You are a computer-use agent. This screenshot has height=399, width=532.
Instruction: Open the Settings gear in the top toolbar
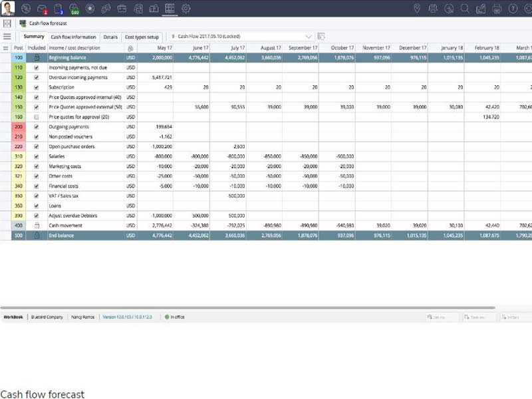tap(186, 8)
